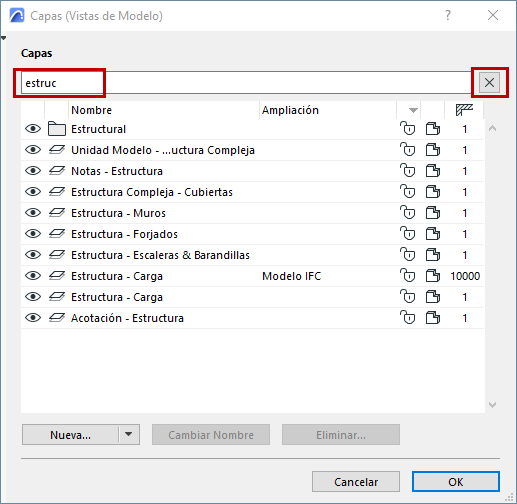Click padlock icon of Unidad Modelo layer

point(408,150)
